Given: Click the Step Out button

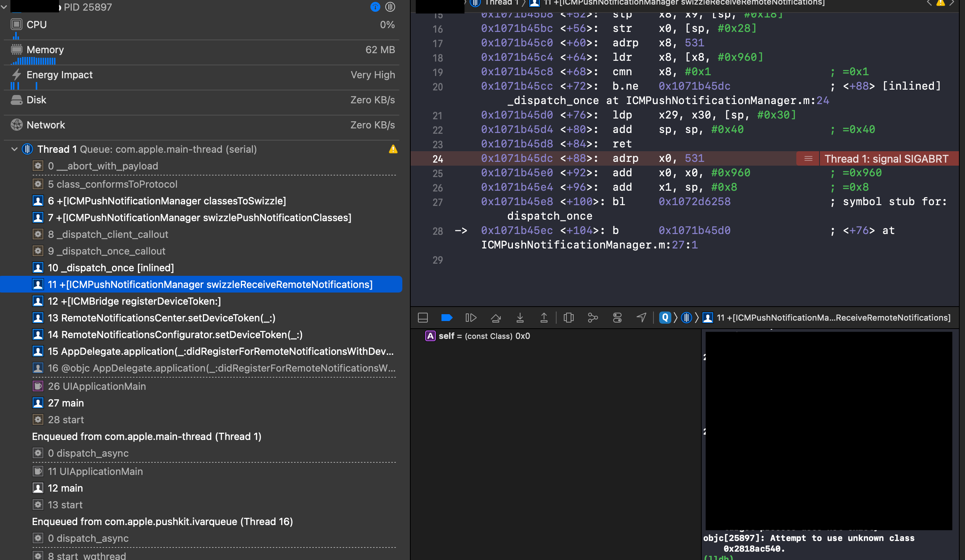Looking at the screenshot, I should (x=544, y=318).
